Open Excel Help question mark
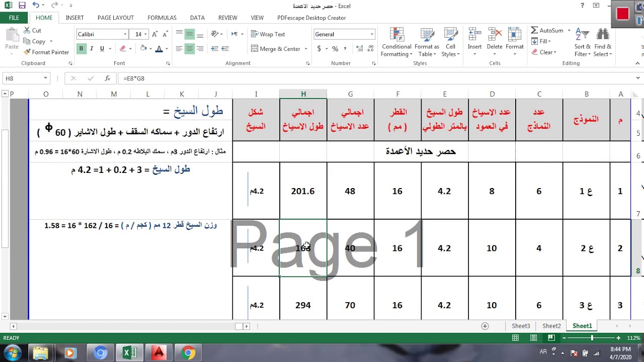 point(582,6)
